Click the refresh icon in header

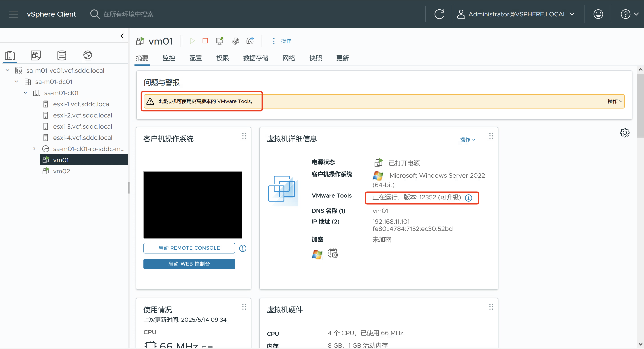439,14
